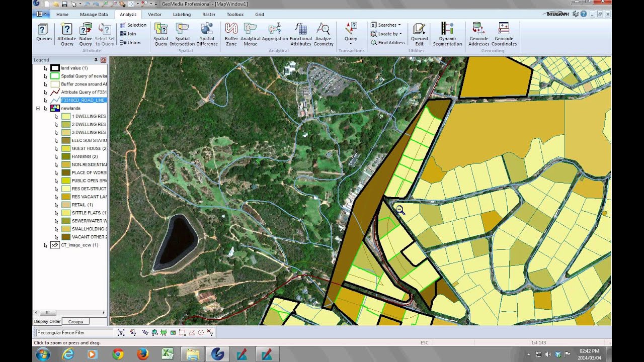Toggle selectability arrow for land value entry
This screenshot has width=644, height=362.
(45, 68)
